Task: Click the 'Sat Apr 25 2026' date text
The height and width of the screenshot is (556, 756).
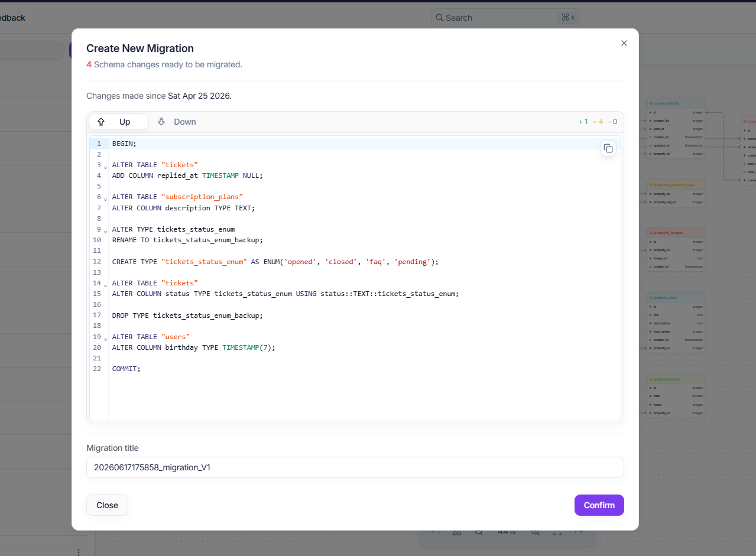Action: tap(199, 96)
